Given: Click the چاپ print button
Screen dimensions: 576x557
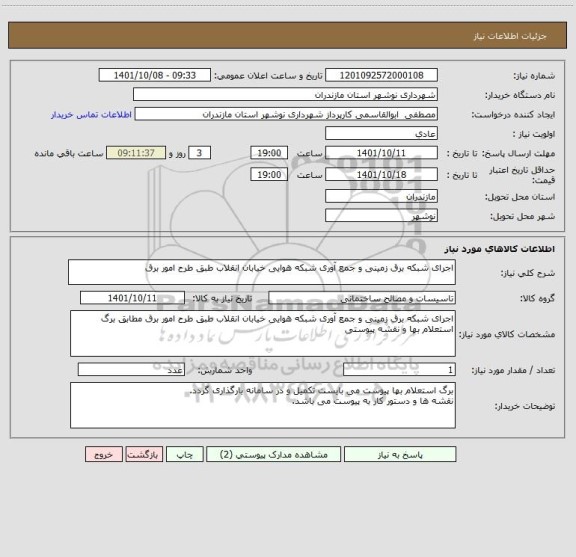Looking at the screenshot, I should tap(184, 454).
